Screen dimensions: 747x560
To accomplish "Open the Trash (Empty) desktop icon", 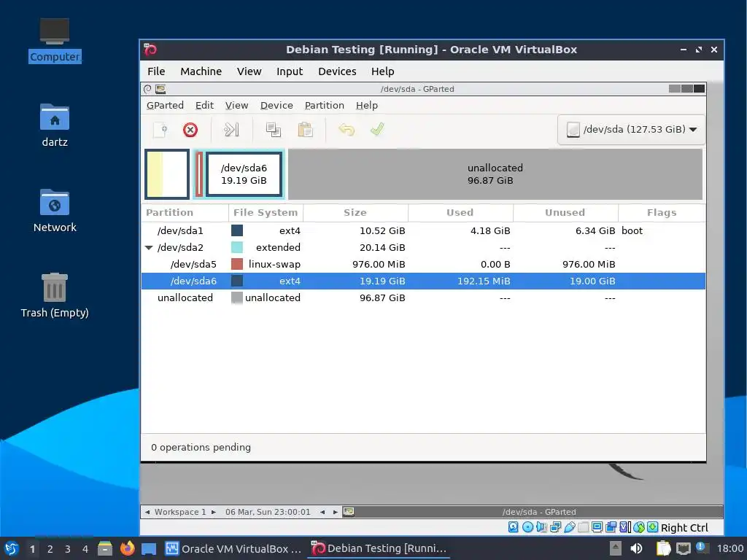I will pos(55,296).
